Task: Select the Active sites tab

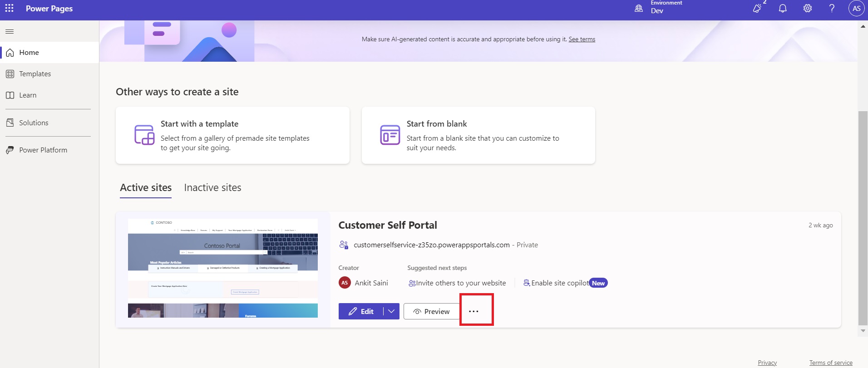Action: tap(146, 188)
